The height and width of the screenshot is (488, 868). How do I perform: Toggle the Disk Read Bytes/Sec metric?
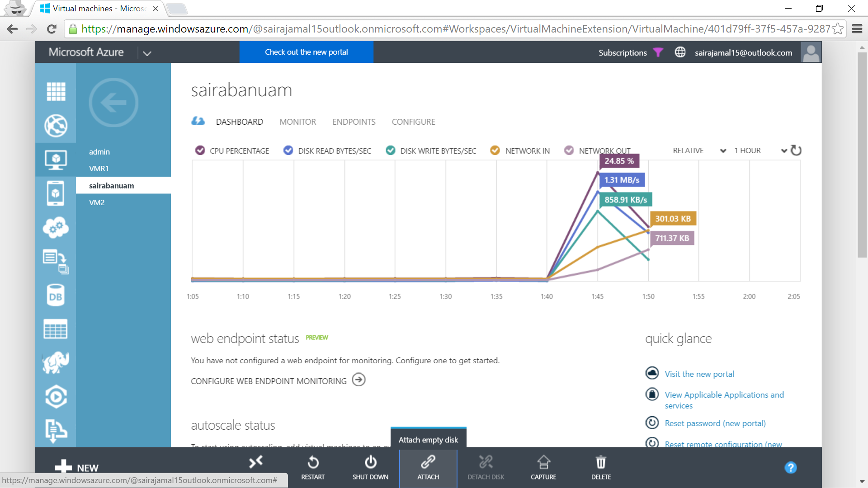point(288,150)
